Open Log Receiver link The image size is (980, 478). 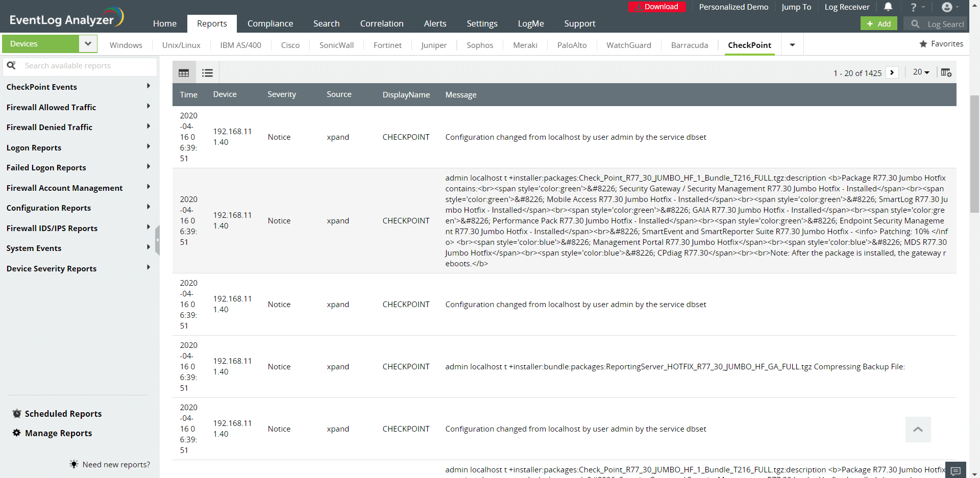847,7
